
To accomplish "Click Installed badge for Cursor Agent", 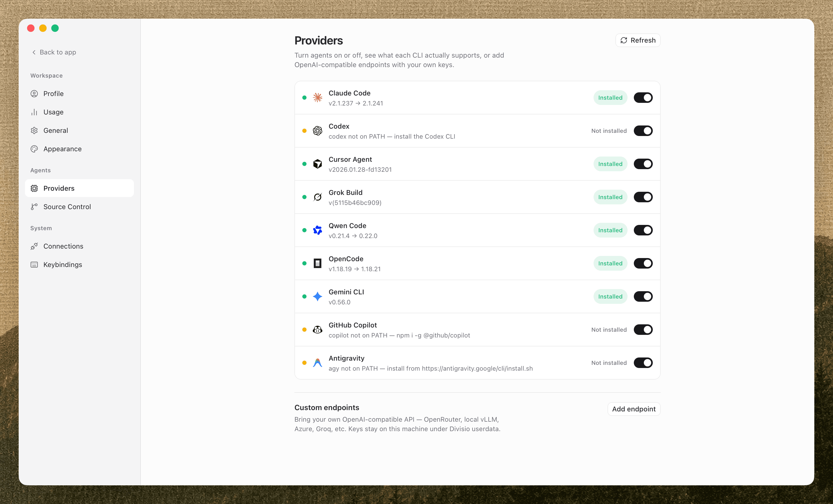I will pyautogui.click(x=610, y=164).
